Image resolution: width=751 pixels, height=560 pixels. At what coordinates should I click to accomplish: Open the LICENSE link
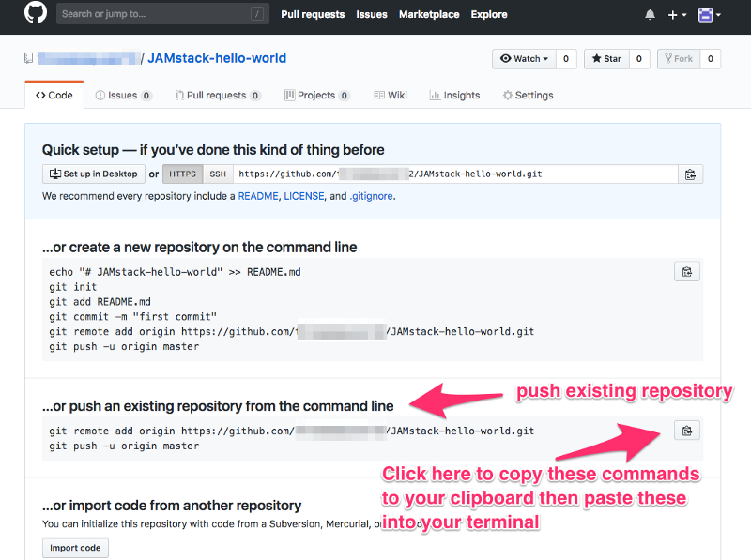tap(304, 196)
